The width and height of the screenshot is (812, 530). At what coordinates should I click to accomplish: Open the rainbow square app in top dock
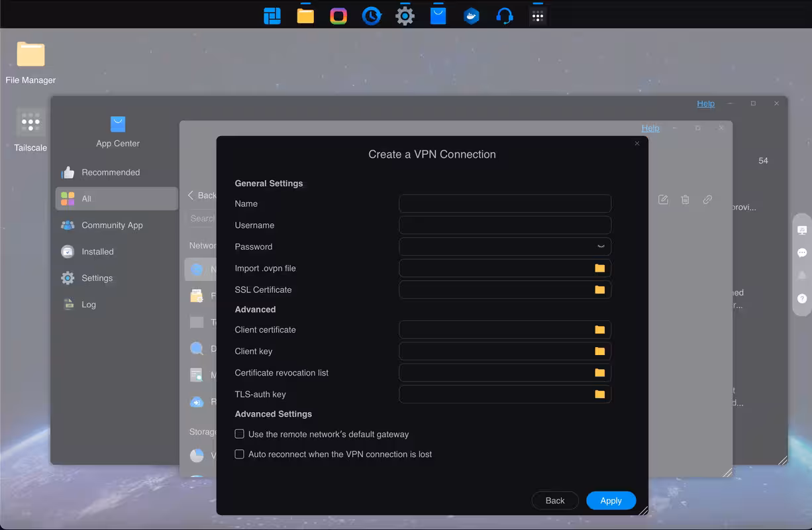[338, 16]
